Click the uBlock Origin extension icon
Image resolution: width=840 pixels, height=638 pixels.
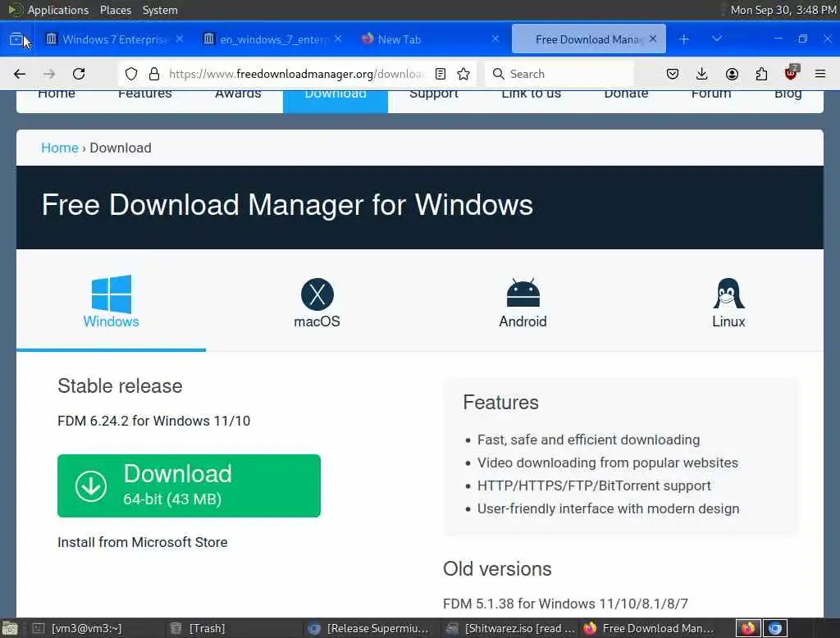tap(792, 73)
